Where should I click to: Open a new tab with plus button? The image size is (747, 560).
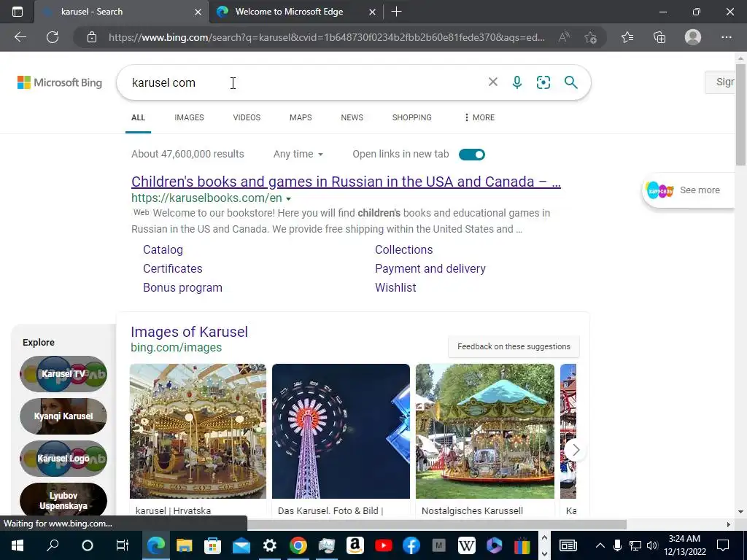point(396,12)
